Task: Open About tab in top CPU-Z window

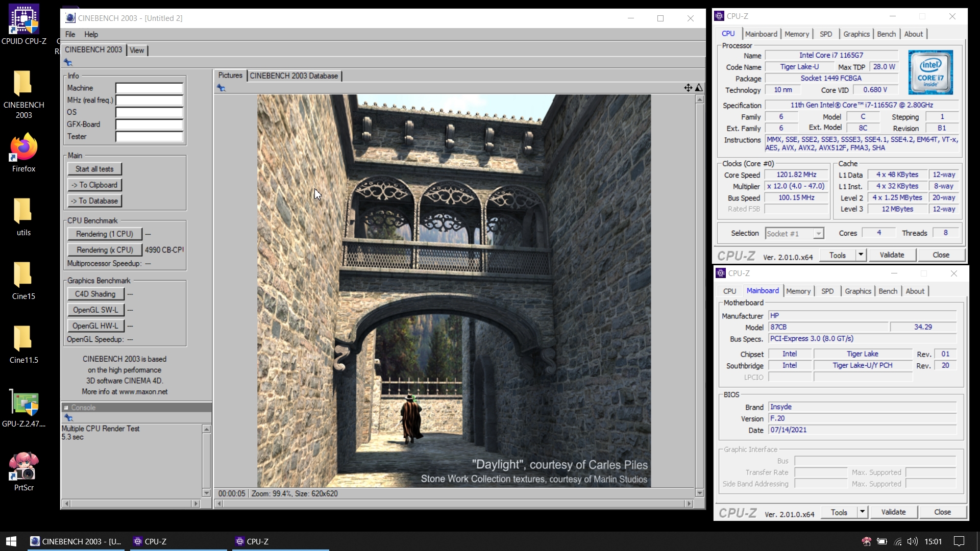Action: pos(914,34)
